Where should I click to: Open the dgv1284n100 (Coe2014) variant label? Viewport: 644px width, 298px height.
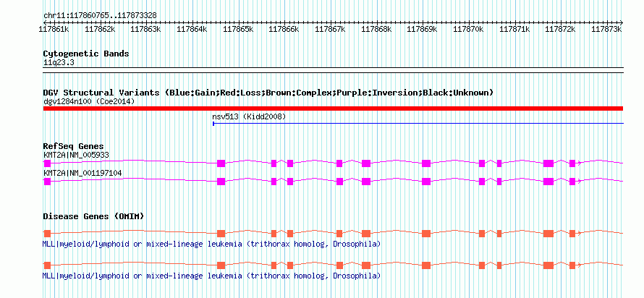89,101
